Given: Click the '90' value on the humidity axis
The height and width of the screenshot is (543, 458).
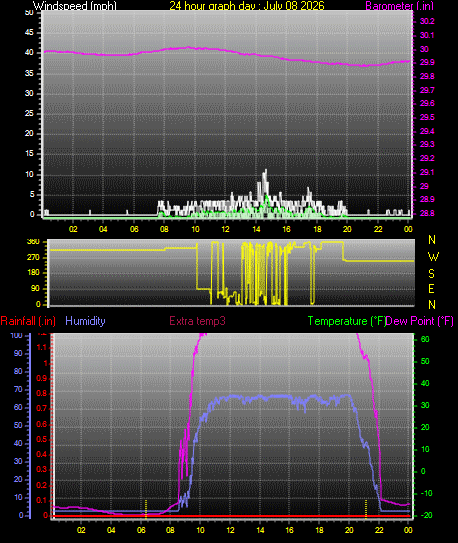Looking at the screenshot, I should (x=18, y=354).
